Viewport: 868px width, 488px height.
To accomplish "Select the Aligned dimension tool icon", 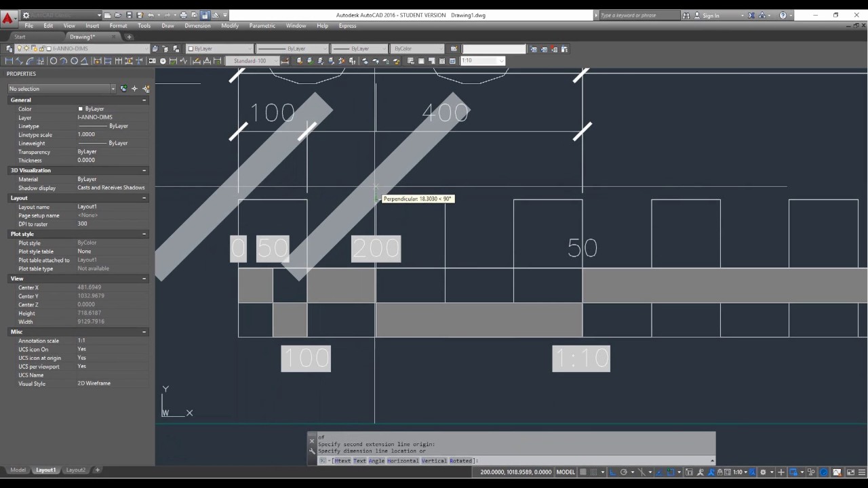I will point(19,61).
